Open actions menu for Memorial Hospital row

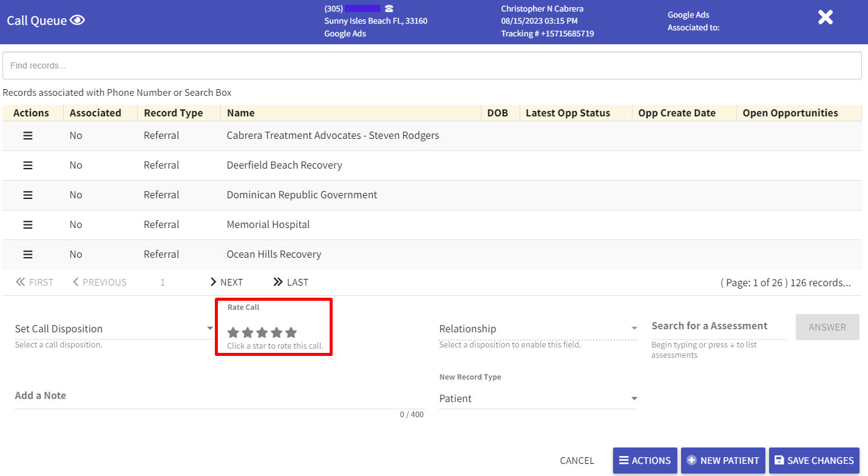tap(28, 224)
